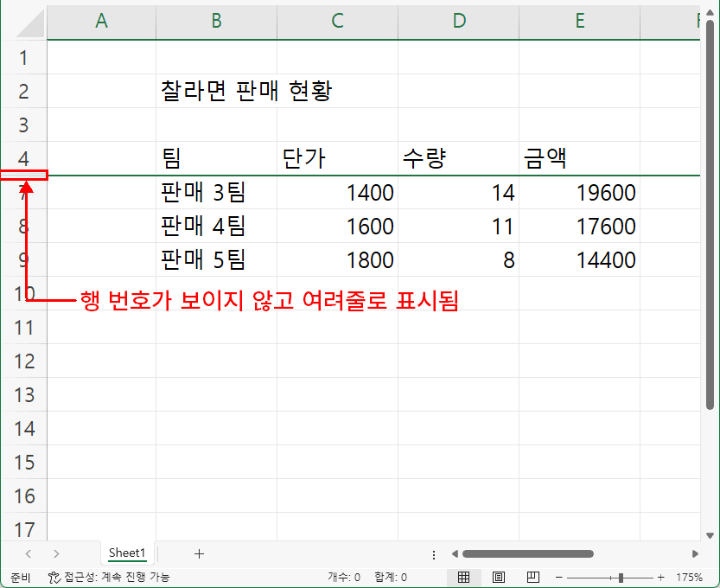Click the accessibility status text
The image size is (720, 588).
pyautogui.click(x=117, y=577)
